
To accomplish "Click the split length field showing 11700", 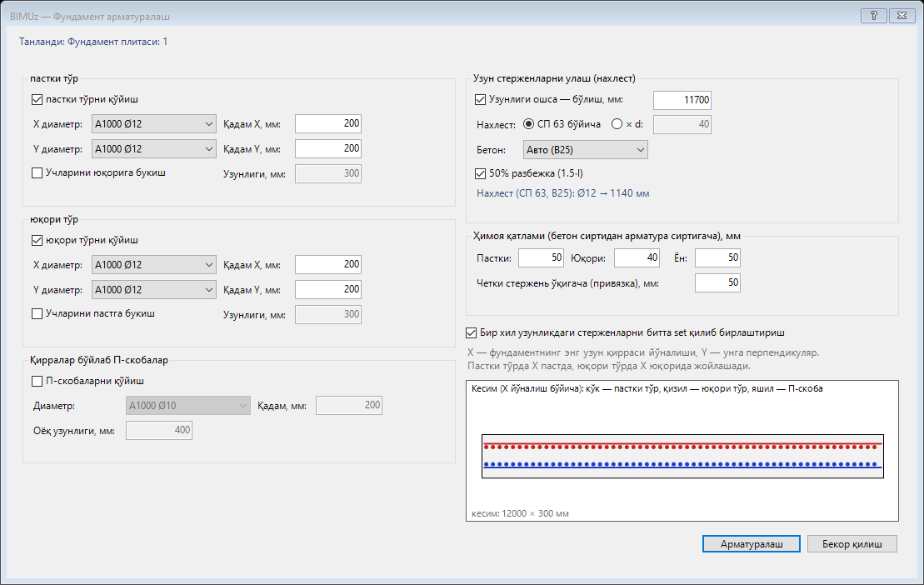I will [682, 100].
